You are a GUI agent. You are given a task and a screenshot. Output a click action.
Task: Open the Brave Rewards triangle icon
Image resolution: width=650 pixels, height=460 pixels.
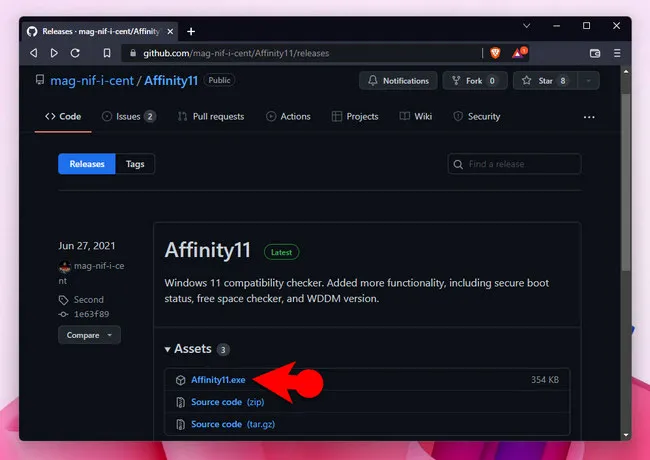pyautogui.click(x=519, y=53)
